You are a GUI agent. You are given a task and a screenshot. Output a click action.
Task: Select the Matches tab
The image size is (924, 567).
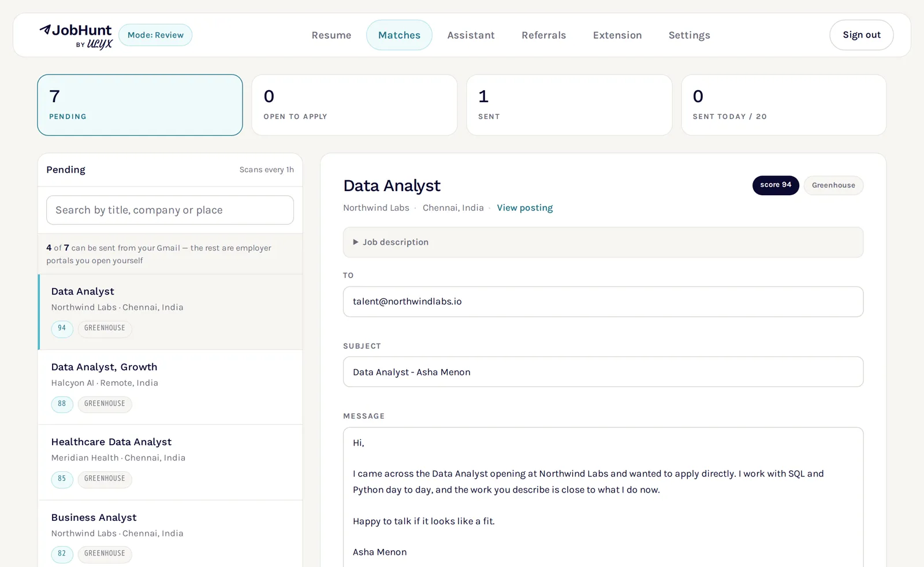(x=399, y=35)
